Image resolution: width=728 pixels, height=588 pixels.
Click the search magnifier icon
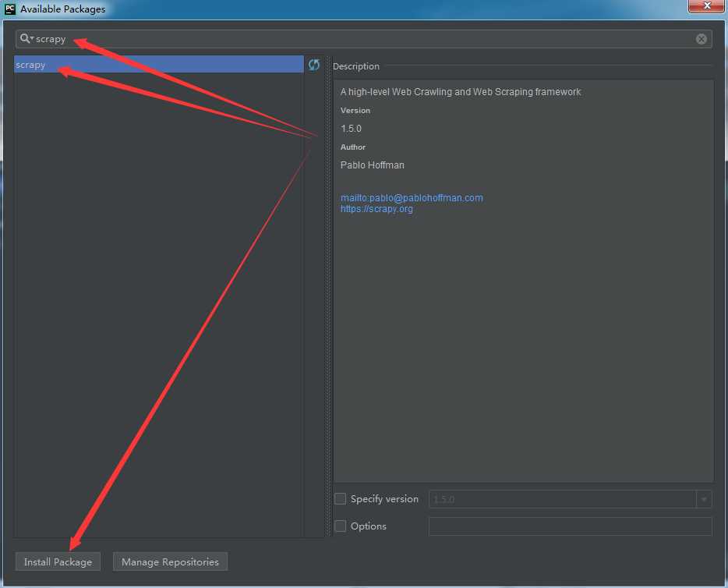[26, 39]
